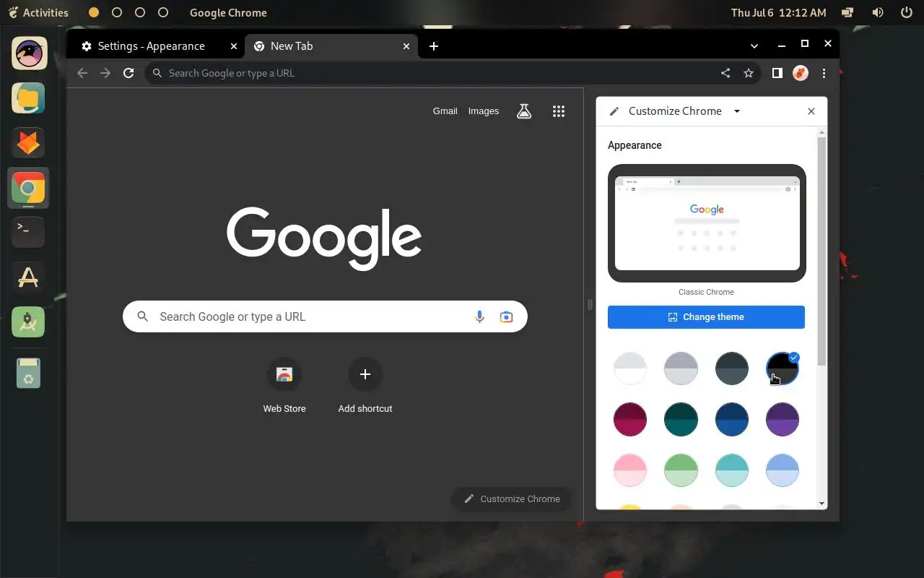Viewport: 924px width, 578px height.
Task: Open the trash in the dock
Action: [x=28, y=374]
